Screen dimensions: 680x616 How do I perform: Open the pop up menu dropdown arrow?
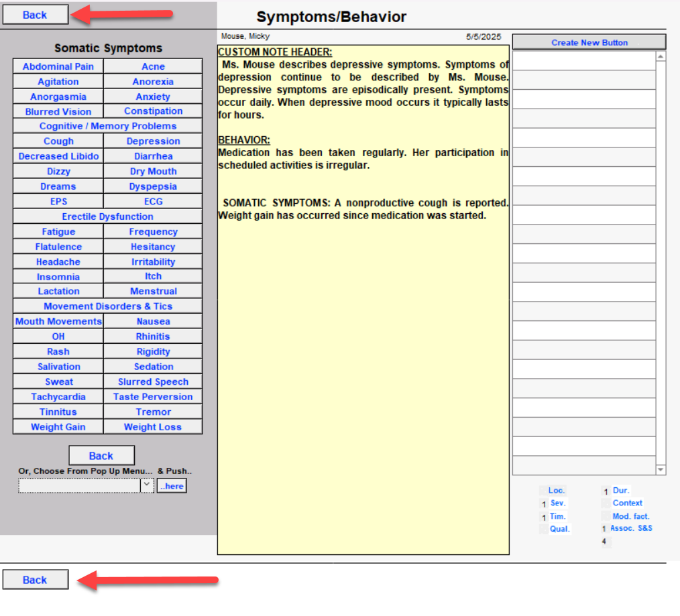pos(147,485)
